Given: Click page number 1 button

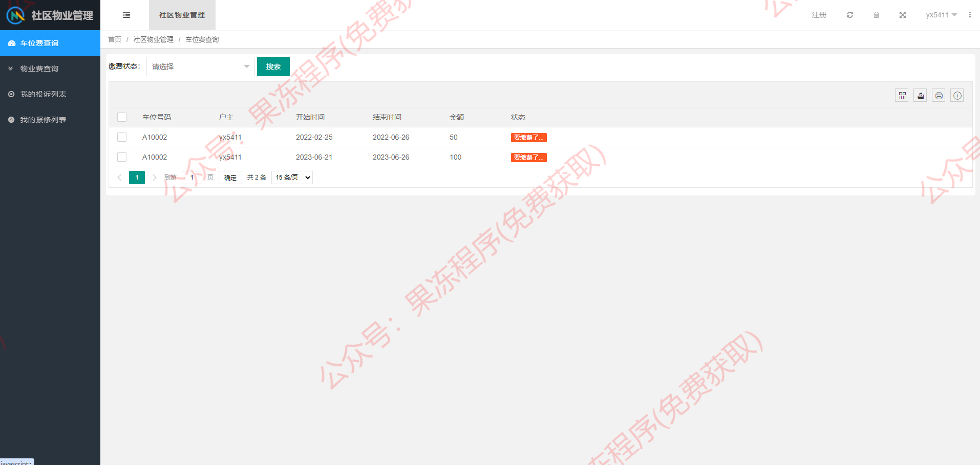Looking at the screenshot, I should point(137,178).
